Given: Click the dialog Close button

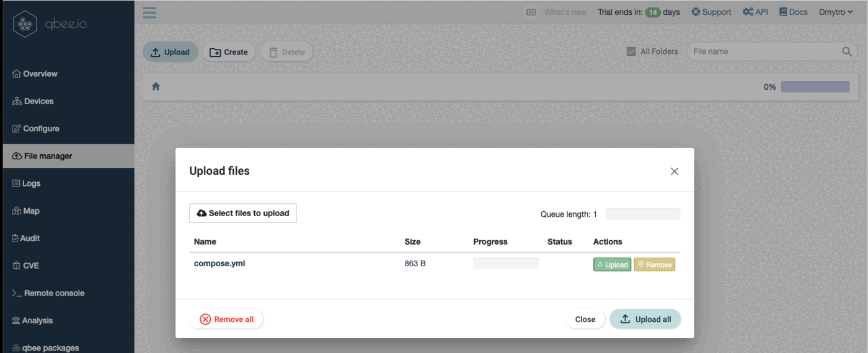Looking at the screenshot, I should 585,320.
